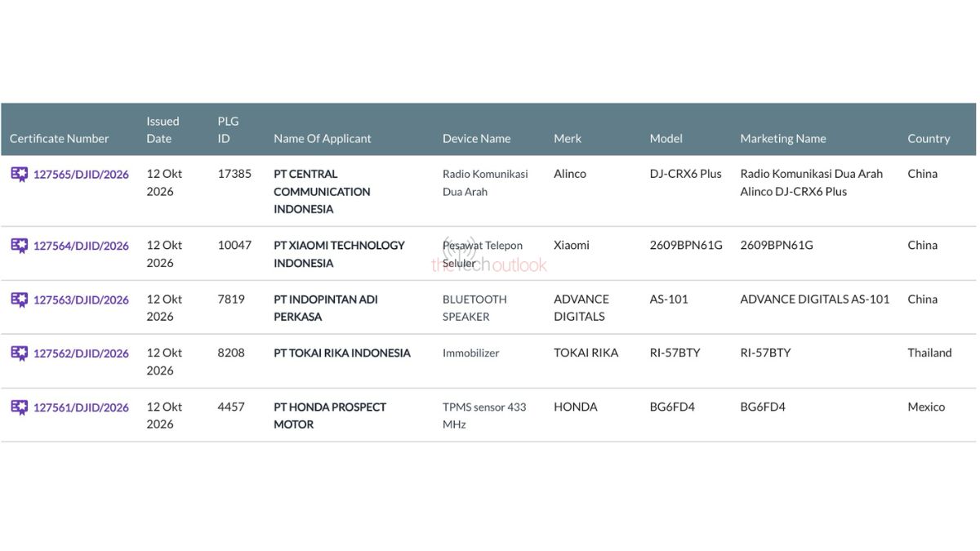The height and width of the screenshot is (551, 980).
Task: Click certificate icon for 127562/DJID/2026
Action: 19,353
